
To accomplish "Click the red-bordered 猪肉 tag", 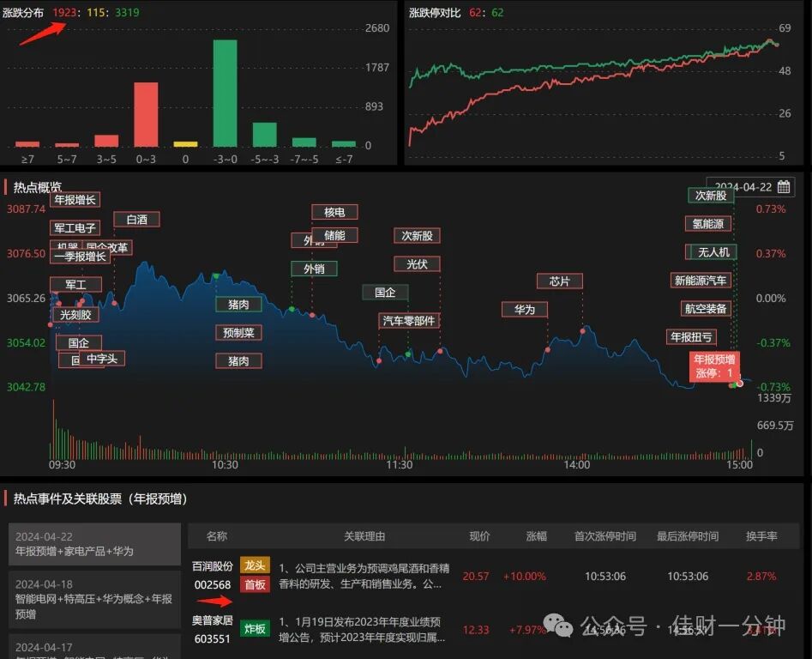I will click(238, 360).
